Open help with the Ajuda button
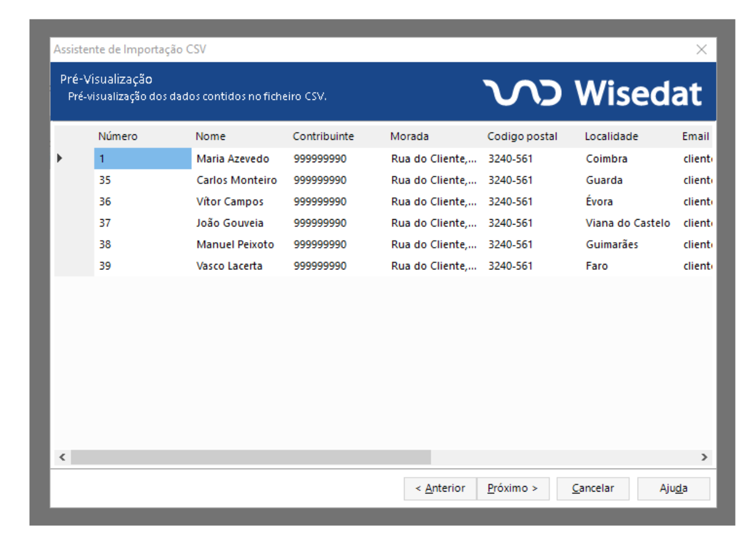This screenshot has width=756, height=543. tap(673, 489)
